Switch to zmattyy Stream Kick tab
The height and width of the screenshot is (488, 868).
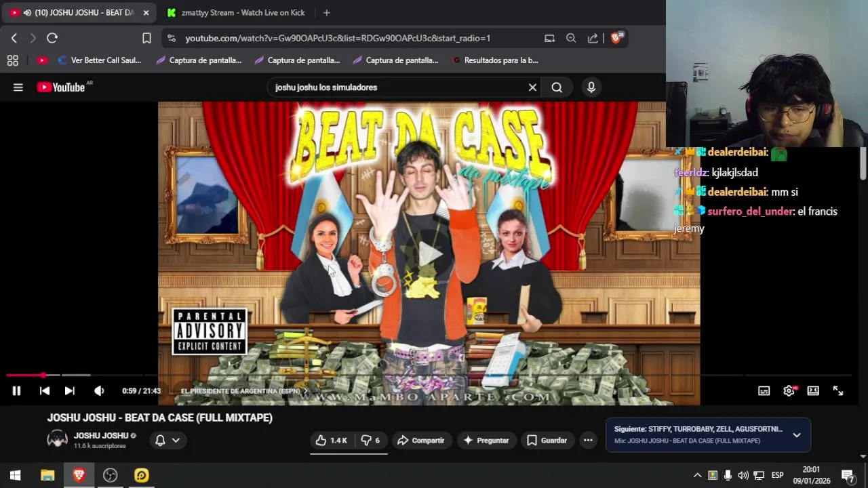[236, 13]
